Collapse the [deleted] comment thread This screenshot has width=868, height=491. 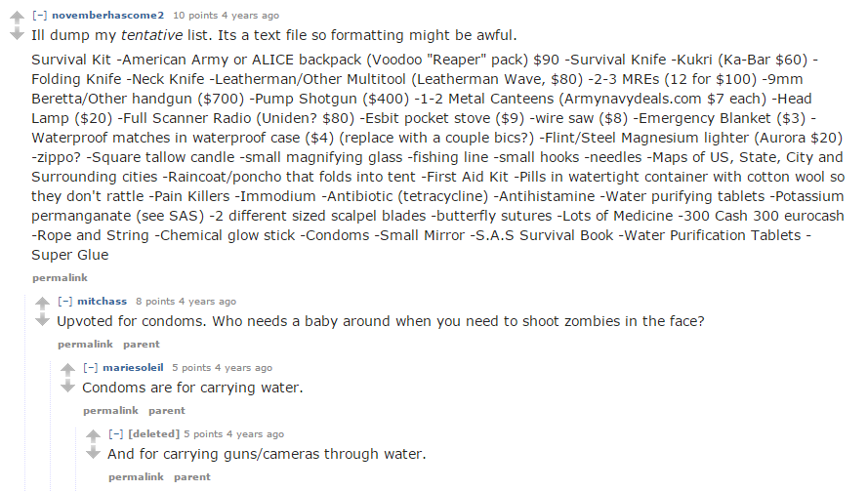[115, 434]
